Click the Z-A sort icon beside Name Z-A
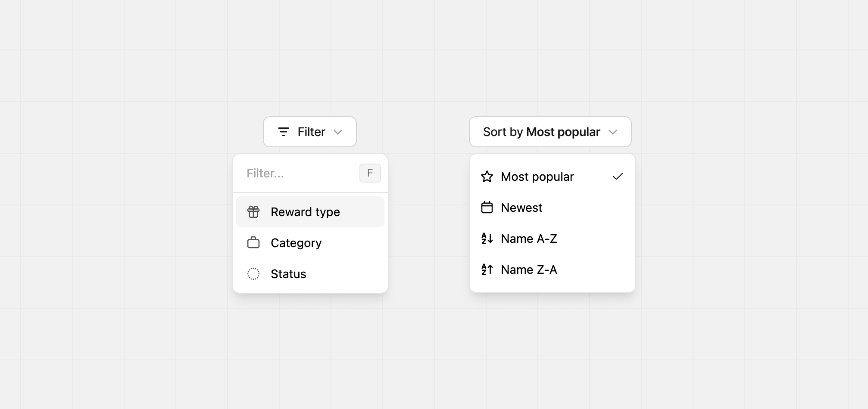Screen dimensions: 868x409 click(x=487, y=270)
